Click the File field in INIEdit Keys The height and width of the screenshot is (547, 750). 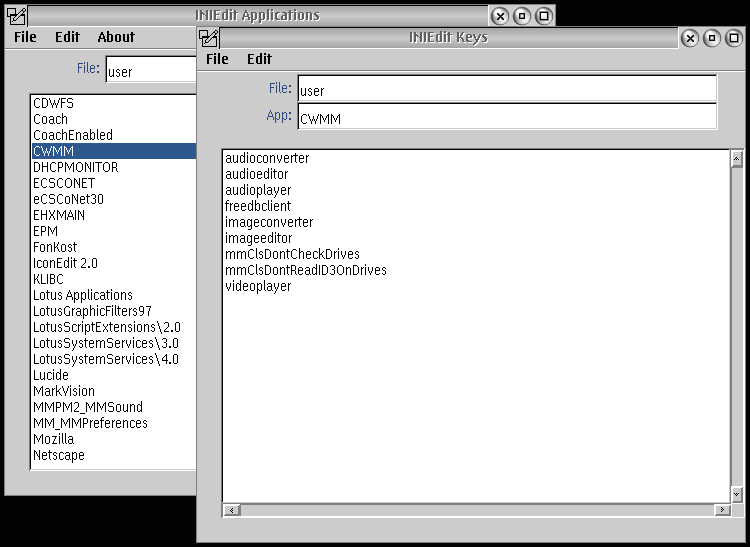coord(507,88)
